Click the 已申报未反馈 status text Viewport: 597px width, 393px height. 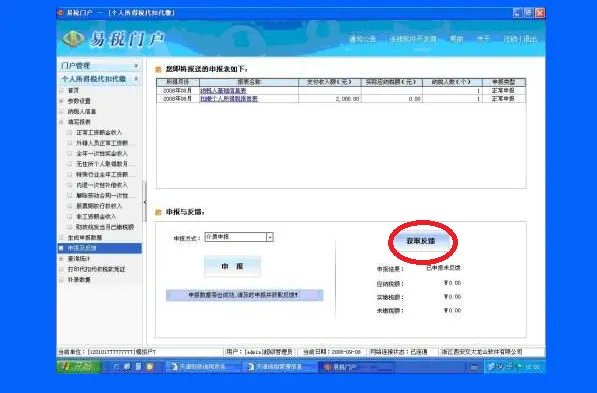(443, 268)
